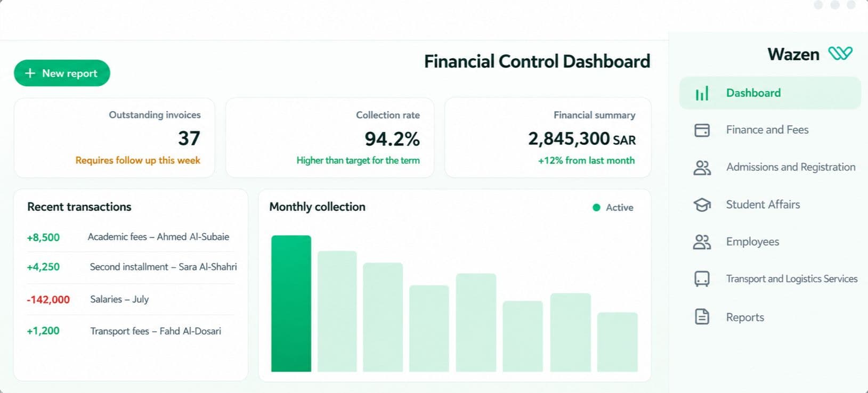Open the Collection rate card
The height and width of the screenshot is (393, 868).
click(x=330, y=137)
